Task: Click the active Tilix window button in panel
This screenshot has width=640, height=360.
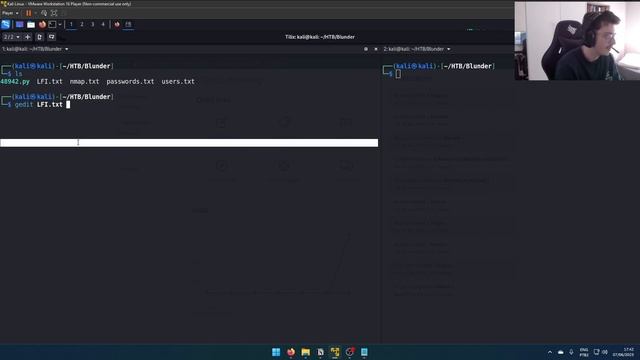Action: [x=128, y=24]
